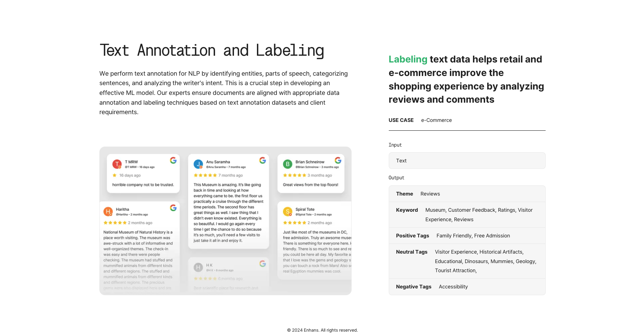Screen dimensions: 644x333
Task: Click the text annotation description paragraph
Action: (224, 93)
